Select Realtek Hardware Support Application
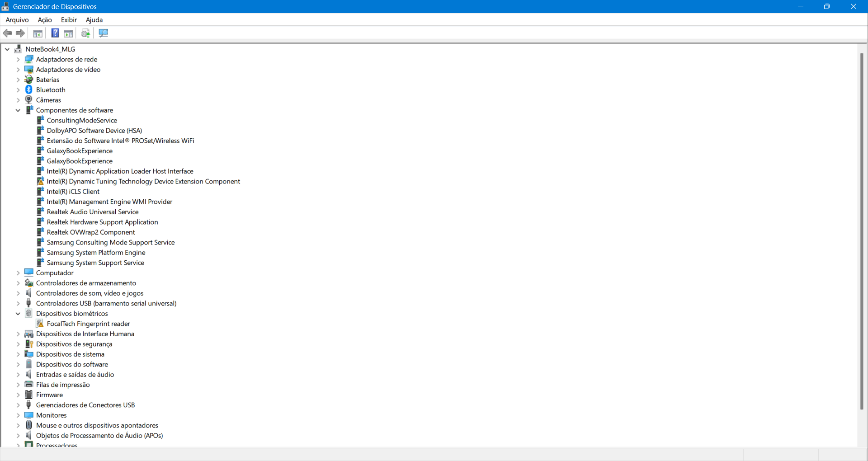868x461 pixels. [x=103, y=222]
